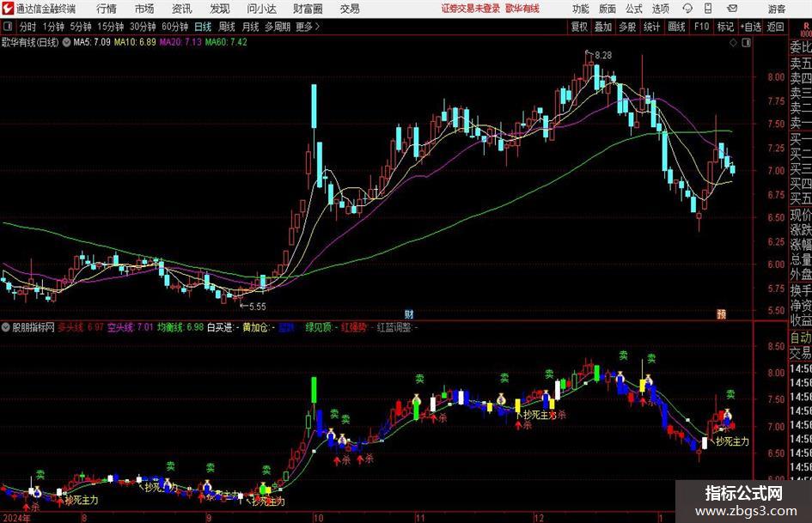The width and height of the screenshot is (812, 523).
Task: Click the 自动 side tab
Action: pos(800,338)
